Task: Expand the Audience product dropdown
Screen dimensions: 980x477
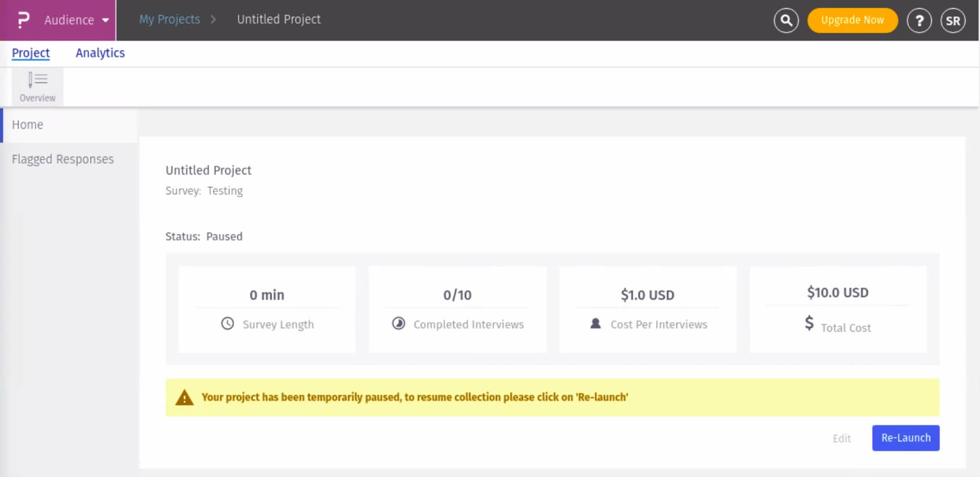Action: pyautogui.click(x=76, y=20)
